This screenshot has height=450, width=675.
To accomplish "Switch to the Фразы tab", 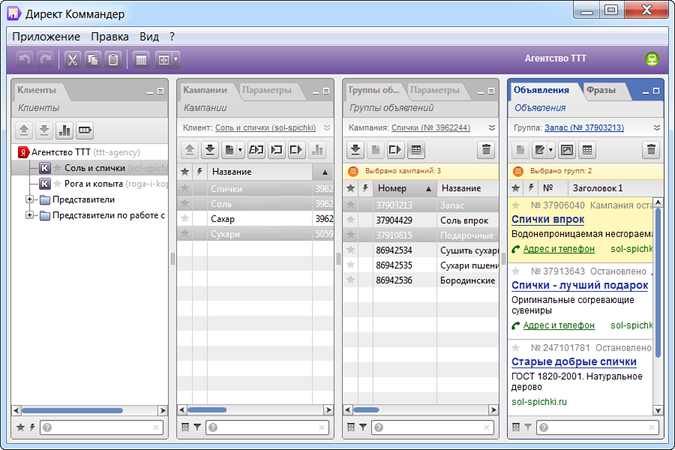I will pos(601,90).
